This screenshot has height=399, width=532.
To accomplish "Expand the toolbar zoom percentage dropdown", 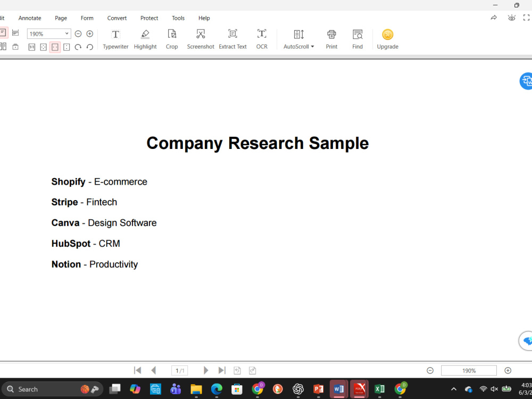I will 67,34.
